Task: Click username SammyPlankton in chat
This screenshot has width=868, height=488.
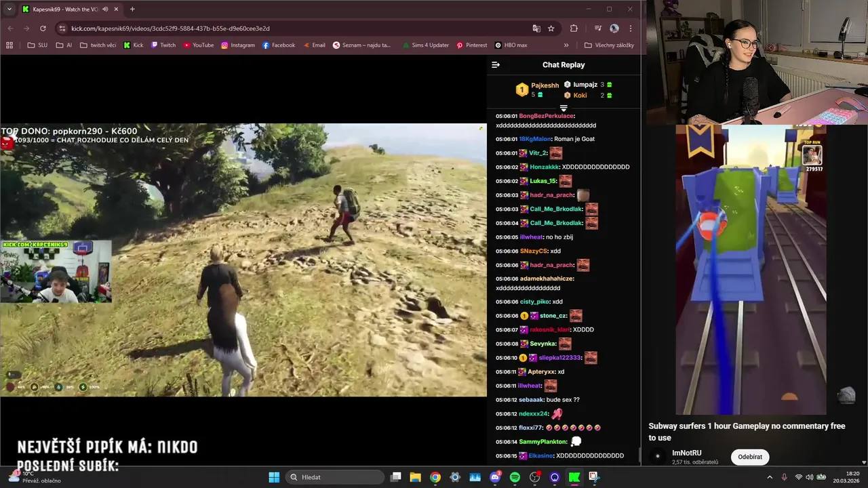Action: [543, 442]
